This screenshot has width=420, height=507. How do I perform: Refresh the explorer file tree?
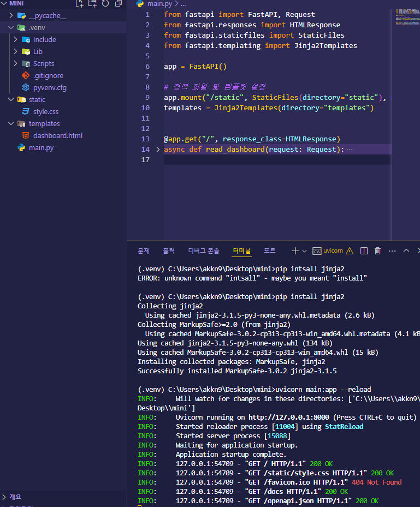pyautogui.click(x=105, y=4)
